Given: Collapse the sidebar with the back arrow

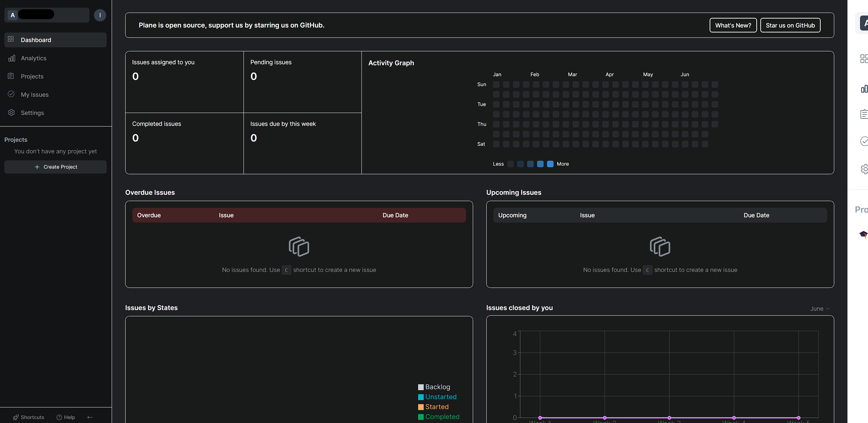Looking at the screenshot, I should click(x=90, y=417).
